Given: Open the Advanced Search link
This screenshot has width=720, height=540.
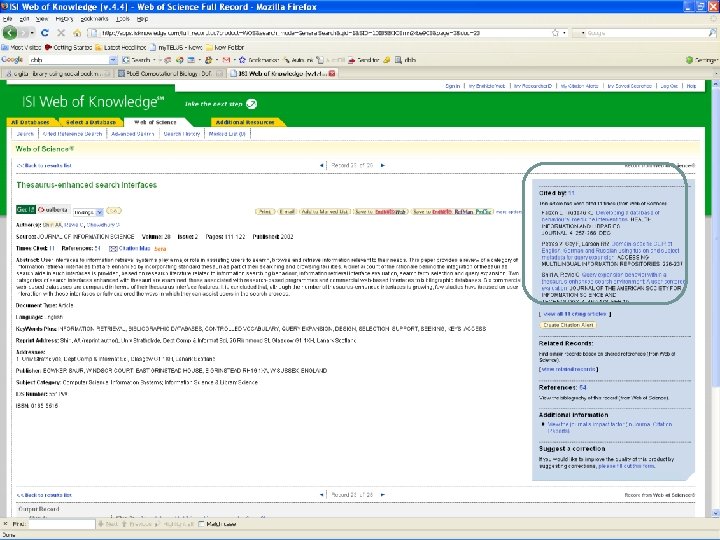Looking at the screenshot, I should tap(133, 134).
